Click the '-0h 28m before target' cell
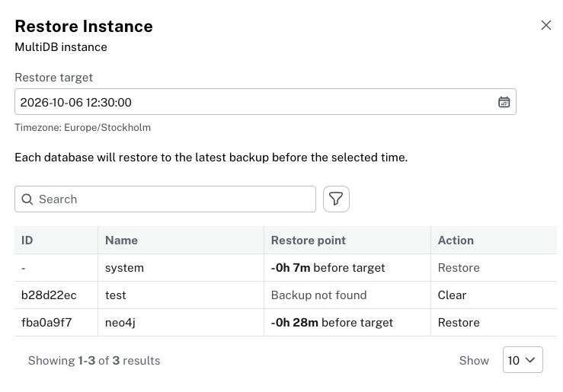The image size is (563, 392). pyautogui.click(x=347, y=323)
